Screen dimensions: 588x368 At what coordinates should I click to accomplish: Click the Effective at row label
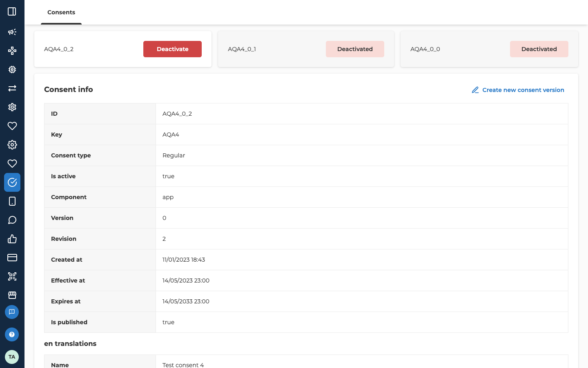click(x=68, y=280)
